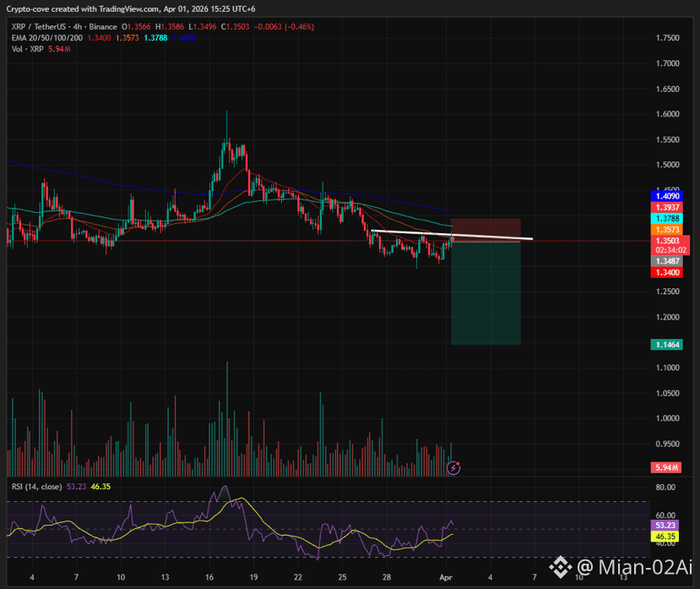Click the 0.9500 price scale value

point(667,444)
